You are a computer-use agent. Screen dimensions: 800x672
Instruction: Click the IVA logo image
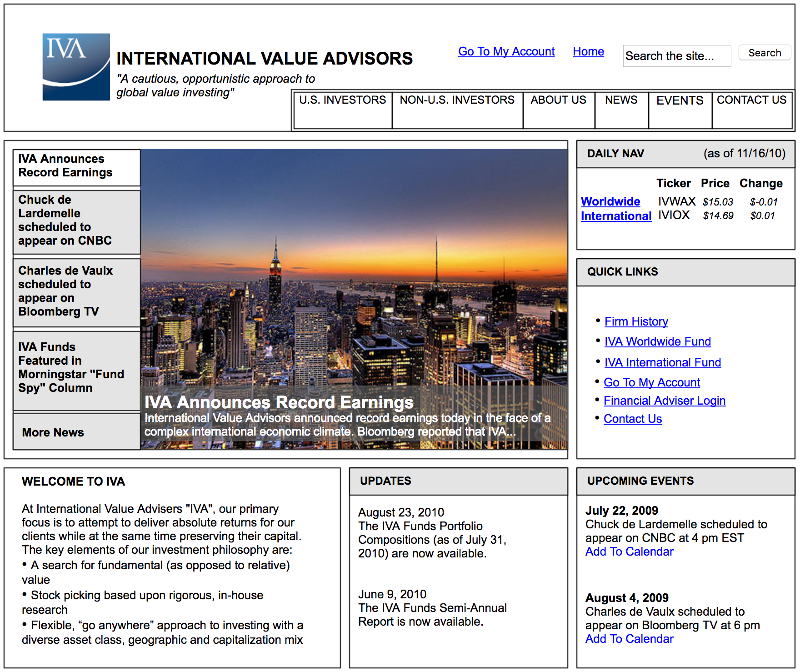[76, 67]
